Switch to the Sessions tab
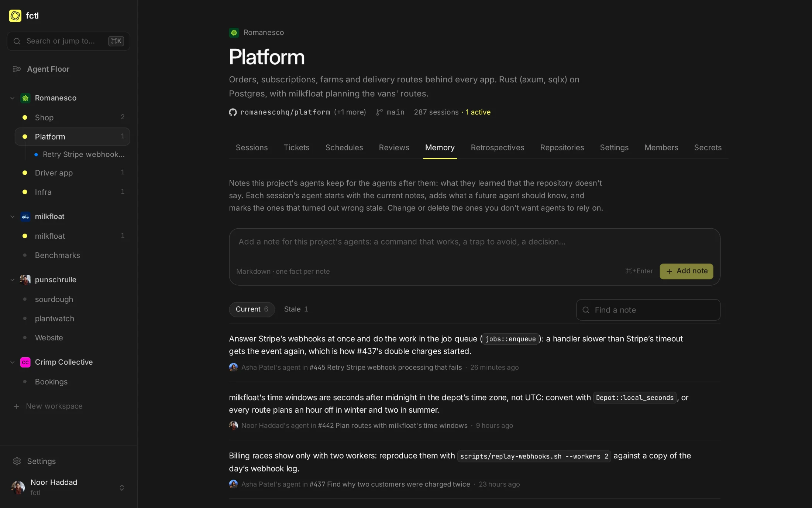This screenshot has width=812, height=508. tap(252, 148)
